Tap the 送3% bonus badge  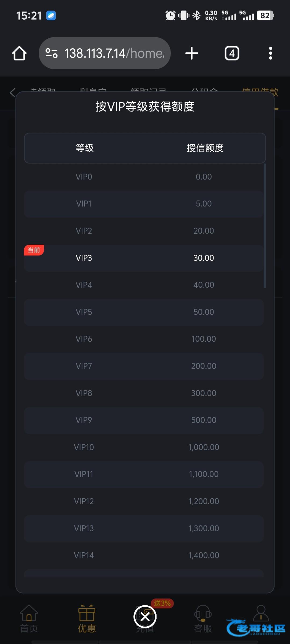[x=162, y=603]
